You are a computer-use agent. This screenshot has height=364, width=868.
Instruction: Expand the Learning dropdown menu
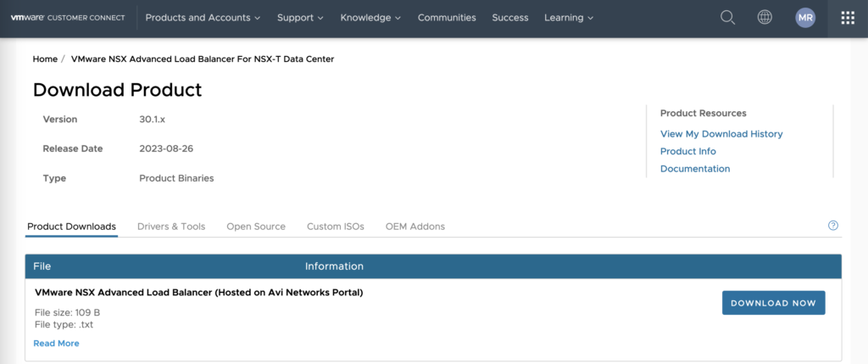click(569, 18)
